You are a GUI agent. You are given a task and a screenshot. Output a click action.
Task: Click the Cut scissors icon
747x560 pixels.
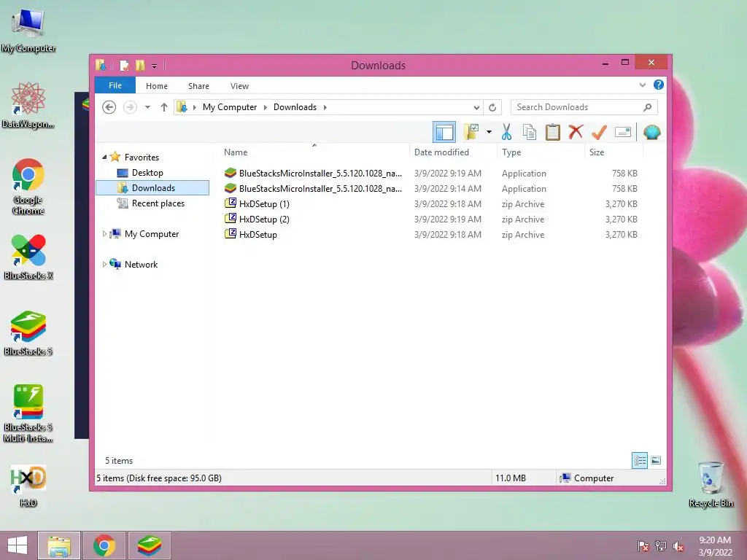coord(506,132)
